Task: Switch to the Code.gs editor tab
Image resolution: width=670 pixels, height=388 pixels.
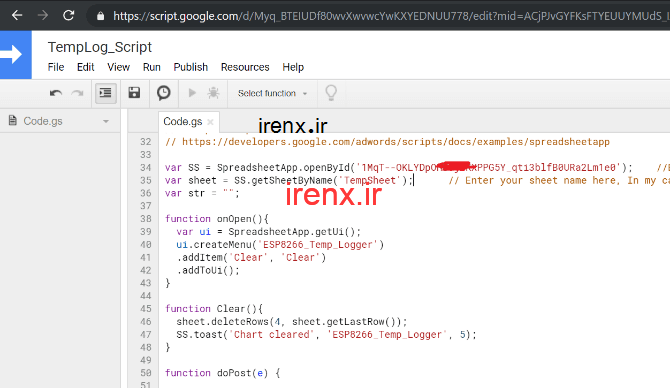Action: (182, 122)
